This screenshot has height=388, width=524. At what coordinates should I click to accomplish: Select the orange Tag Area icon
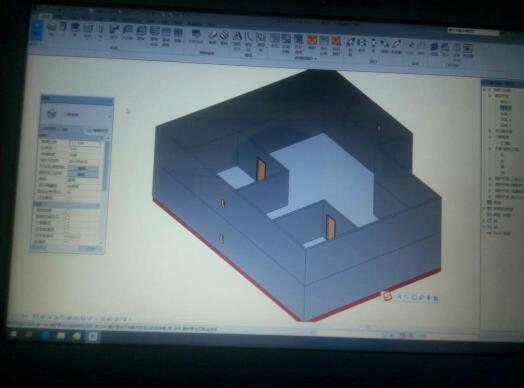coord(336,44)
